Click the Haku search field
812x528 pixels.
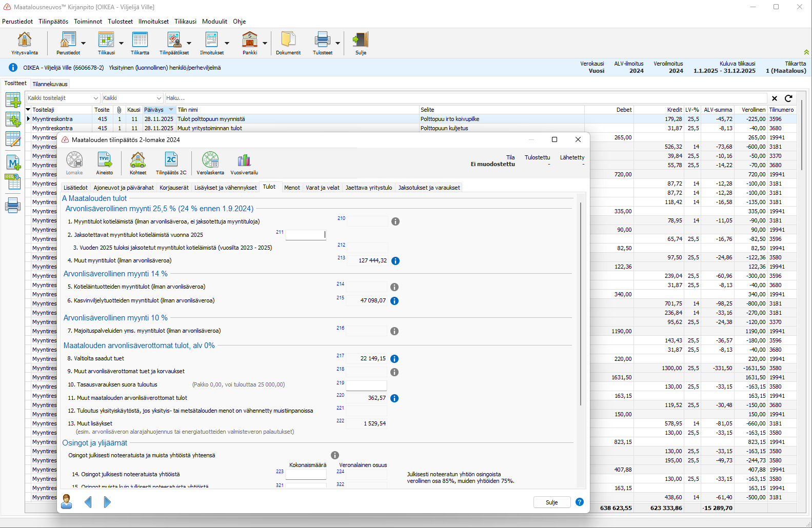point(462,98)
